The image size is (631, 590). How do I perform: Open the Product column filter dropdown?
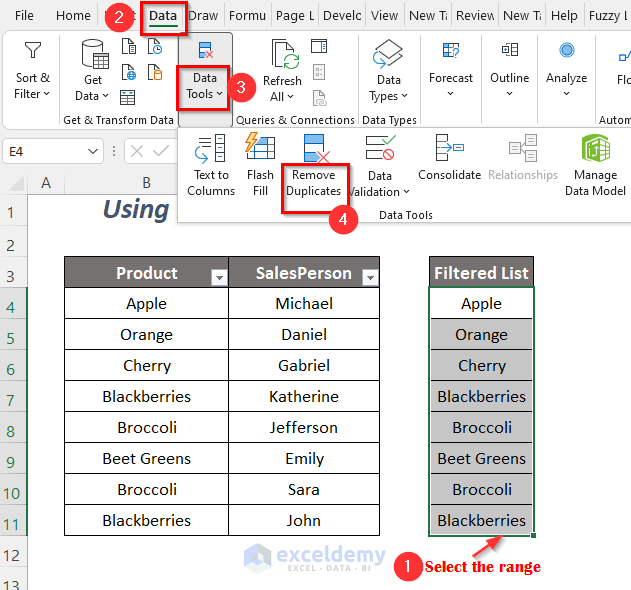pyautogui.click(x=219, y=277)
